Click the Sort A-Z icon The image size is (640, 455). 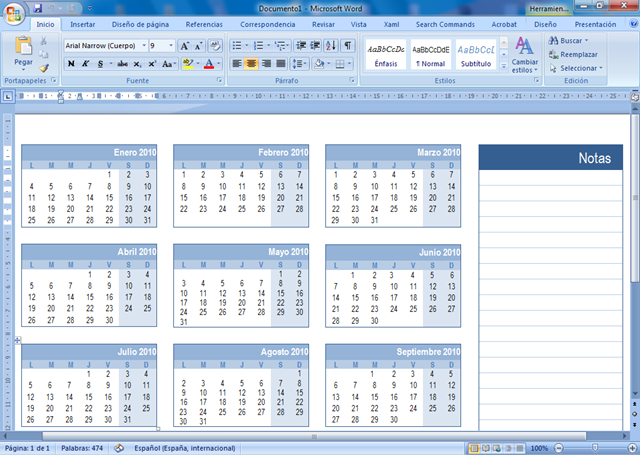[x=331, y=46]
